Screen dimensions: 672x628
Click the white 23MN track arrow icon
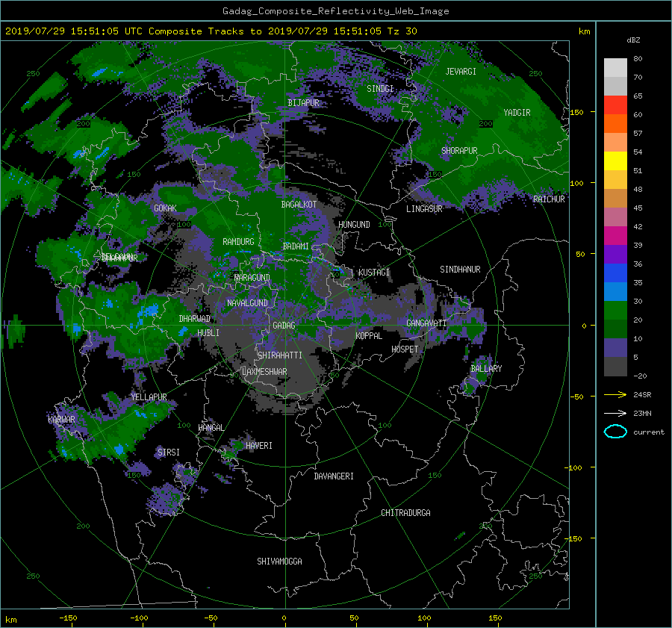pos(615,413)
